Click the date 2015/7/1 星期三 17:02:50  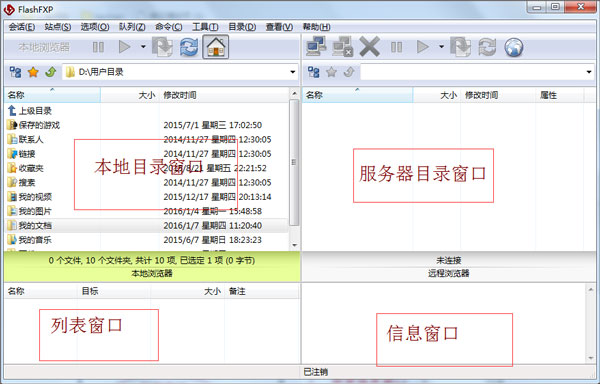click(213, 125)
